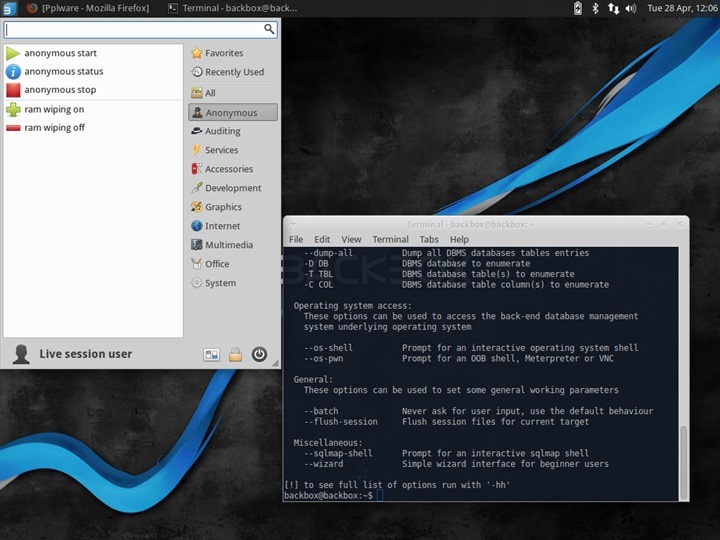Open the Terminal menu in menubar

(x=390, y=239)
